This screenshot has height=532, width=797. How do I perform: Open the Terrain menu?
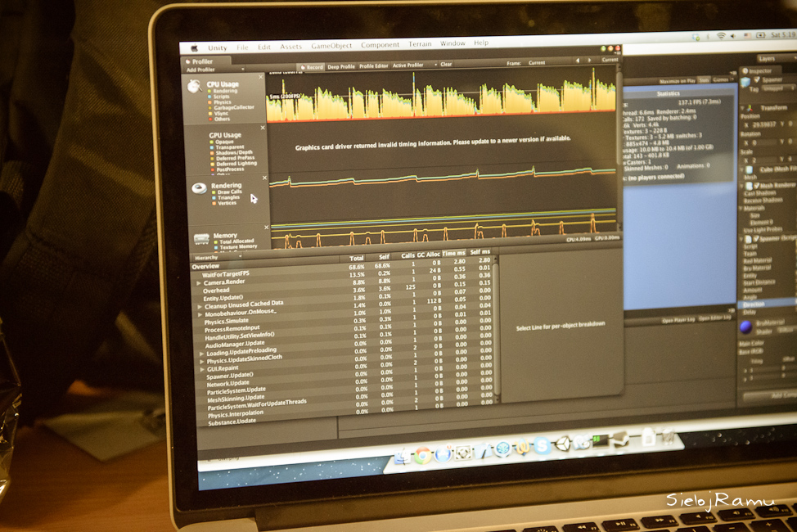(420, 44)
